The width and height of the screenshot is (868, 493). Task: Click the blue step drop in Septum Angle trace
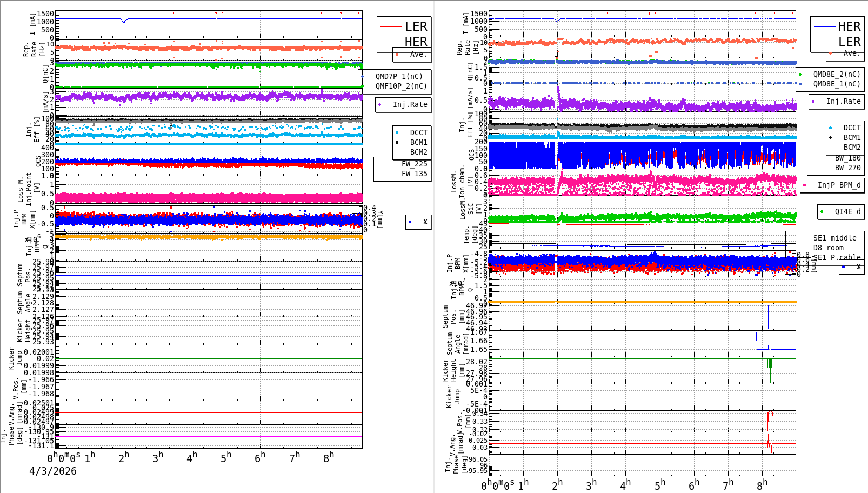coord(757,341)
